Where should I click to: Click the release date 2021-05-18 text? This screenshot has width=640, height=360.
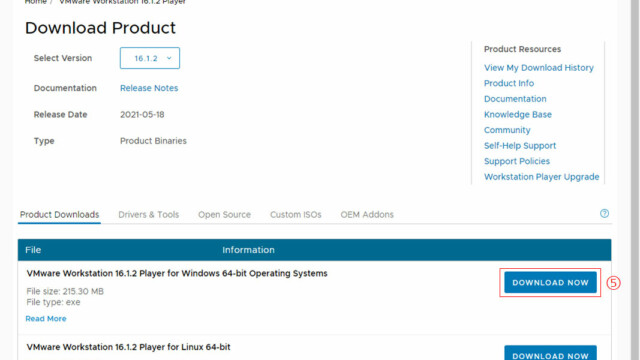click(142, 115)
